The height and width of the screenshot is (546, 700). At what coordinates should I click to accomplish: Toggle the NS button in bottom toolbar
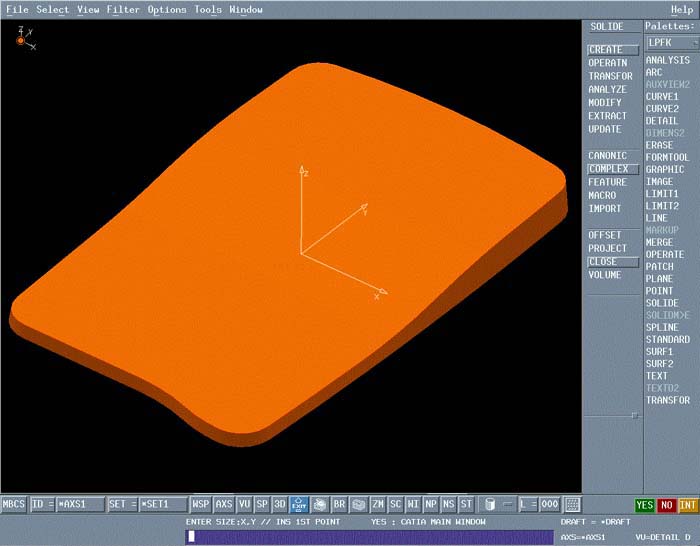[x=448, y=505]
